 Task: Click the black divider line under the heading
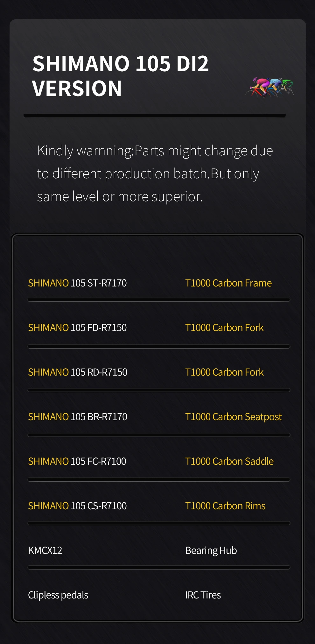(x=155, y=116)
